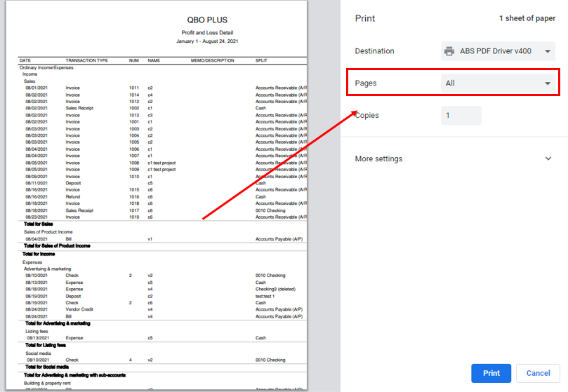Viewport: 568px width, 392px height.
Task: Click the Expenses section heading
Action: pyautogui.click(x=32, y=262)
